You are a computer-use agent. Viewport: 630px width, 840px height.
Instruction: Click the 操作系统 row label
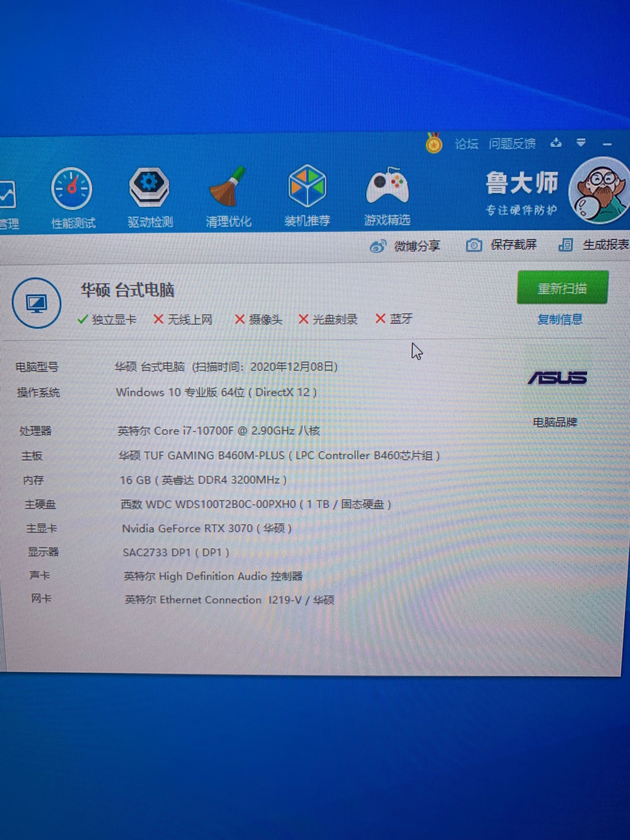tap(38, 392)
